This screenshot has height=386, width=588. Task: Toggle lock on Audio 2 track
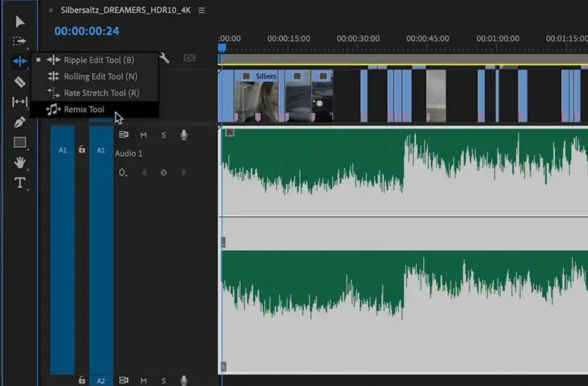[82, 380]
